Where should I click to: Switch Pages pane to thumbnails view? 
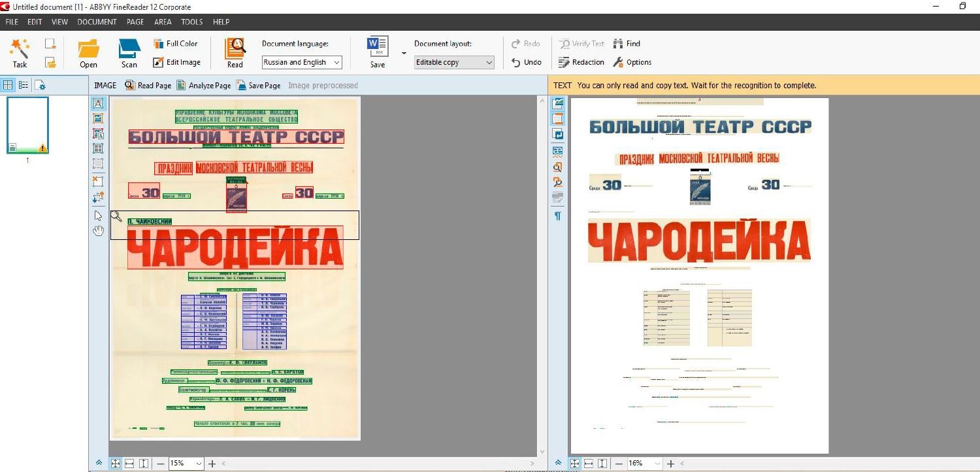pos(8,85)
